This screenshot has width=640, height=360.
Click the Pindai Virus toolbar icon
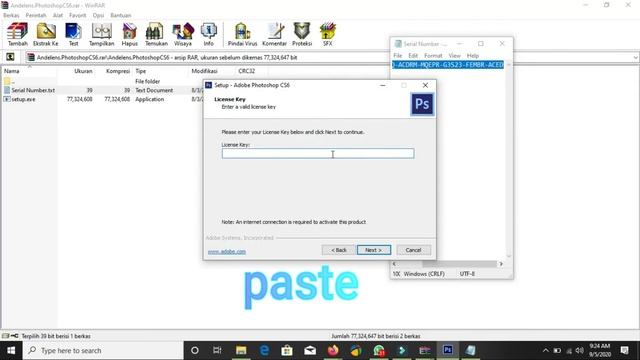(x=242, y=34)
